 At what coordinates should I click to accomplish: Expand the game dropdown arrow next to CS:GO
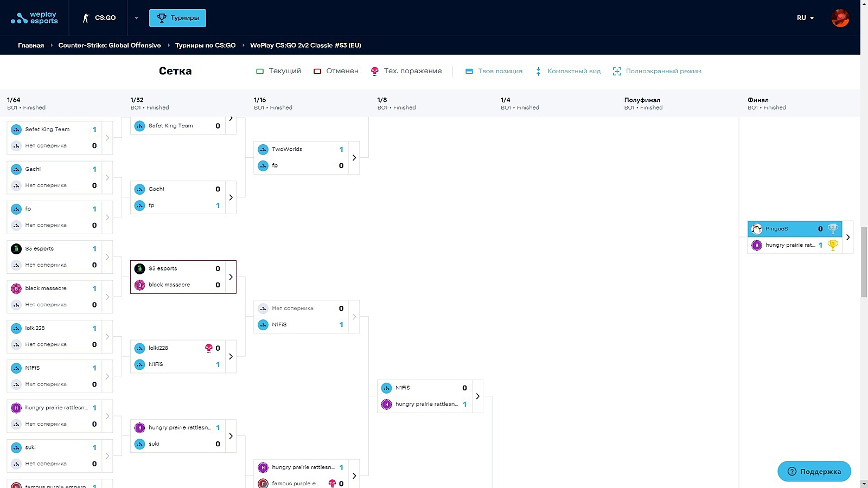click(x=136, y=18)
